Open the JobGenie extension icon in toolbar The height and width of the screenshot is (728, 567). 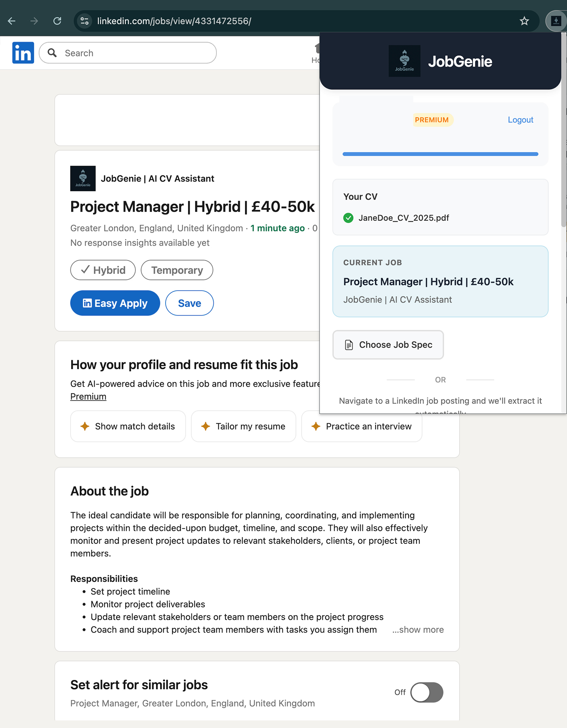point(556,21)
